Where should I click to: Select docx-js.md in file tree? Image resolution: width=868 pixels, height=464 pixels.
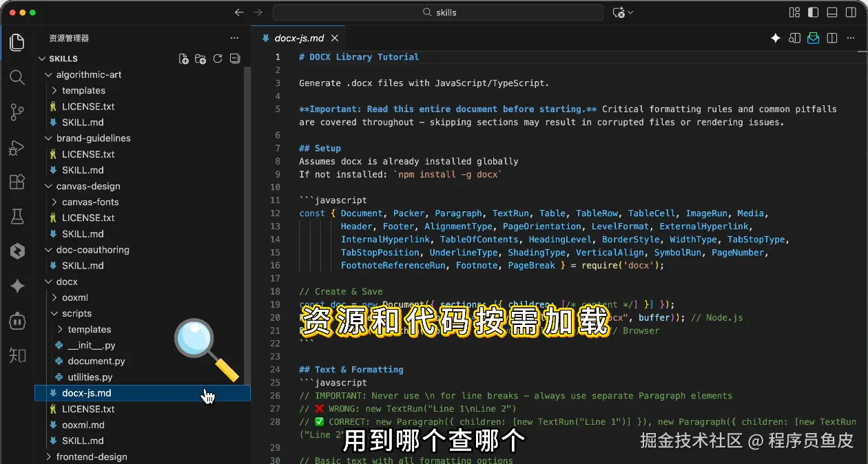143,393
